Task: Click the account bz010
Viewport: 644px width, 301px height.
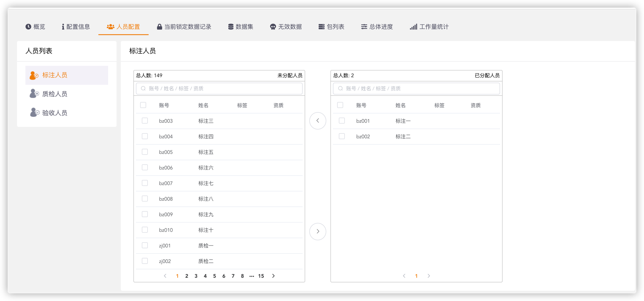Action: click(166, 230)
